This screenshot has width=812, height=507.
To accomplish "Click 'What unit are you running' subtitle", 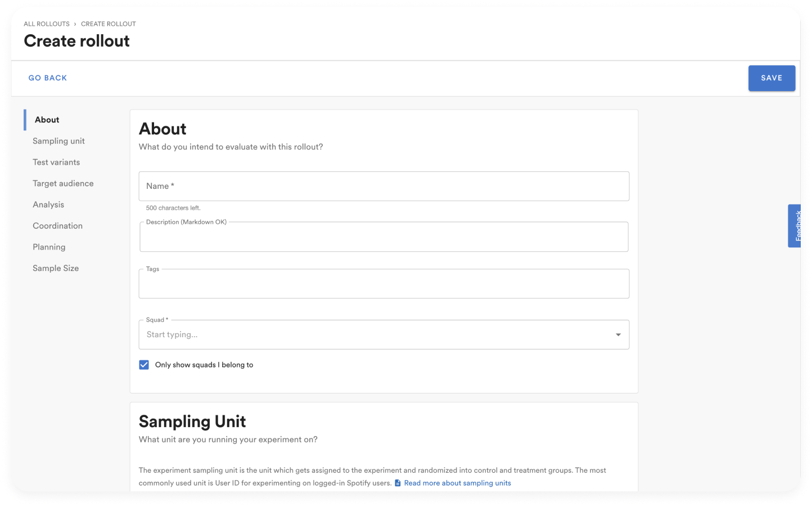I will pyautogui.click(x=228, y=440).
